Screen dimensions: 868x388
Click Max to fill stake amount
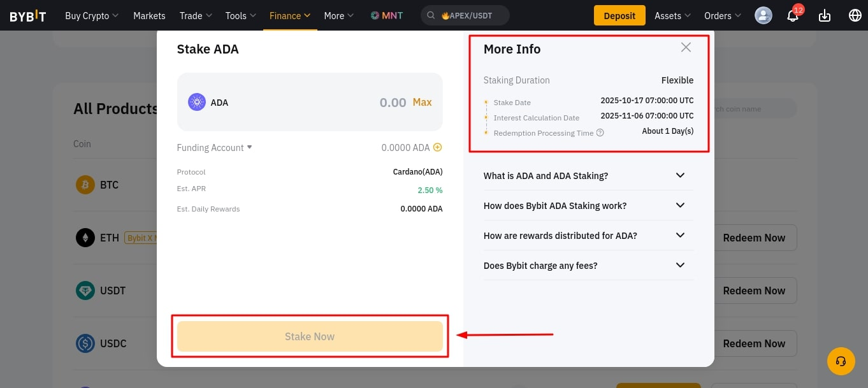[x=422, y=103]
